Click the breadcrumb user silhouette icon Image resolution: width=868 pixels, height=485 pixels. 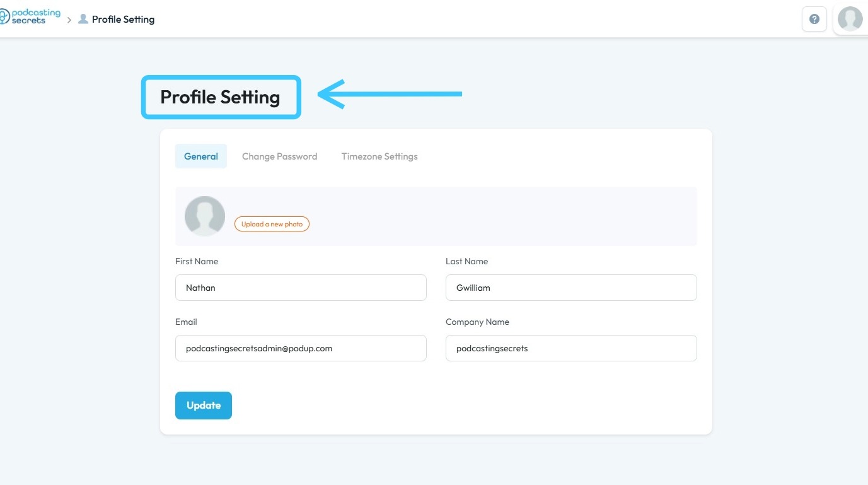tap(83, 19)
